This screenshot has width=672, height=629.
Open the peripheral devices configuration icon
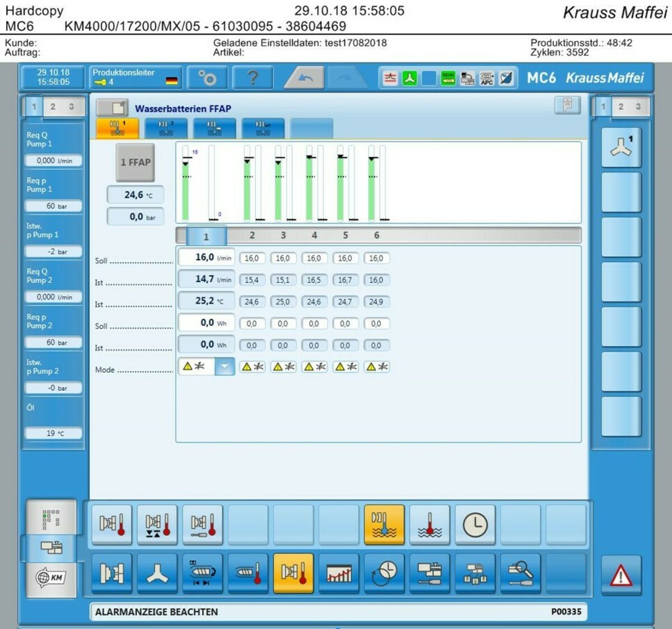[429, 573]
